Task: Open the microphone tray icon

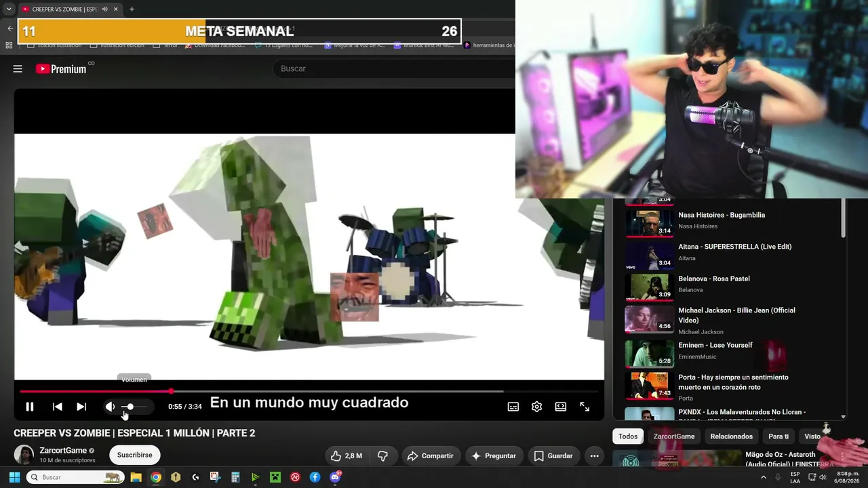Action: tap(778, 477)
